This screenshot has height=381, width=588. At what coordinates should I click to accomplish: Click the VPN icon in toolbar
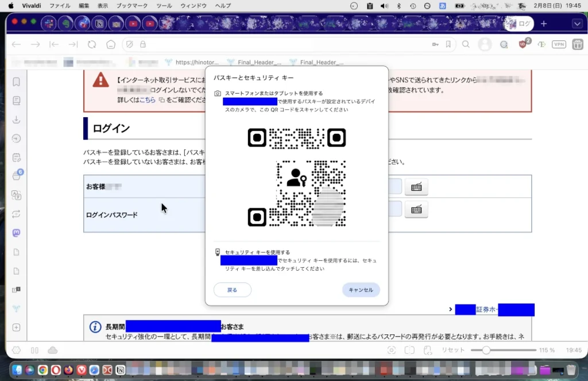[x=559, y=44]
